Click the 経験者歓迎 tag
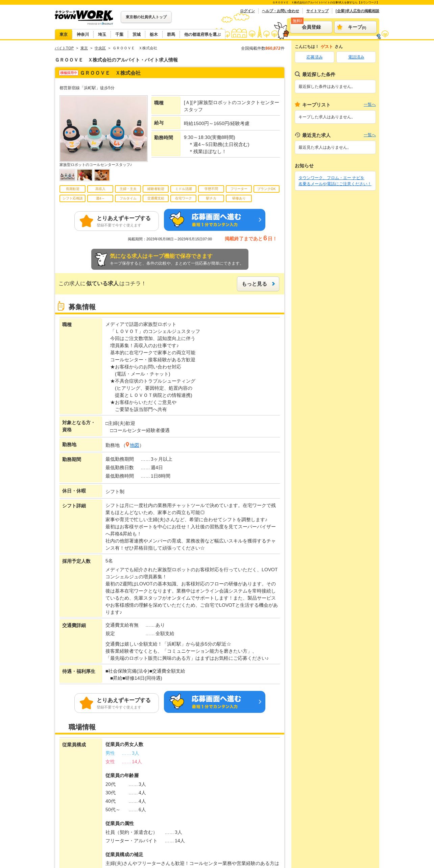The image size is (434, 868). pos(156,189)
